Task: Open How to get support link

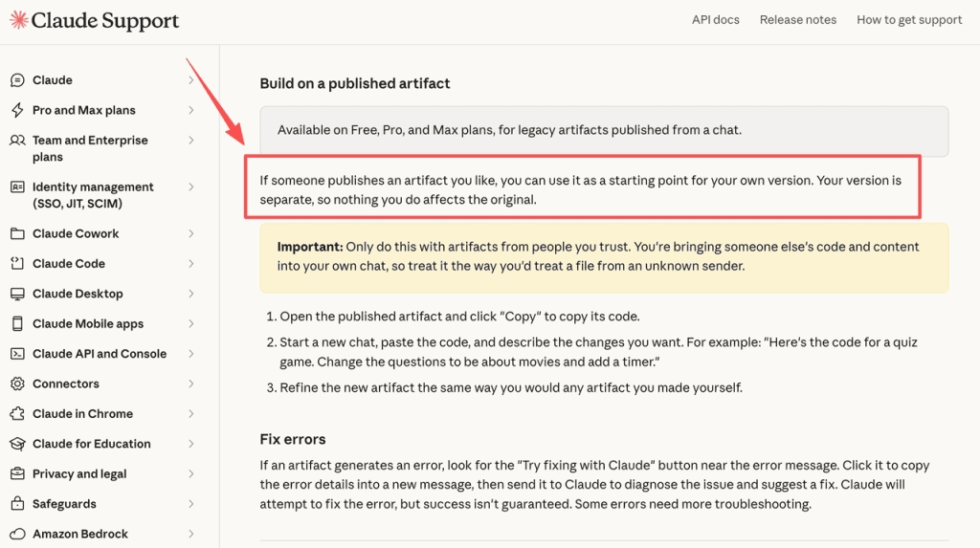Action: [x=909, y=20]
